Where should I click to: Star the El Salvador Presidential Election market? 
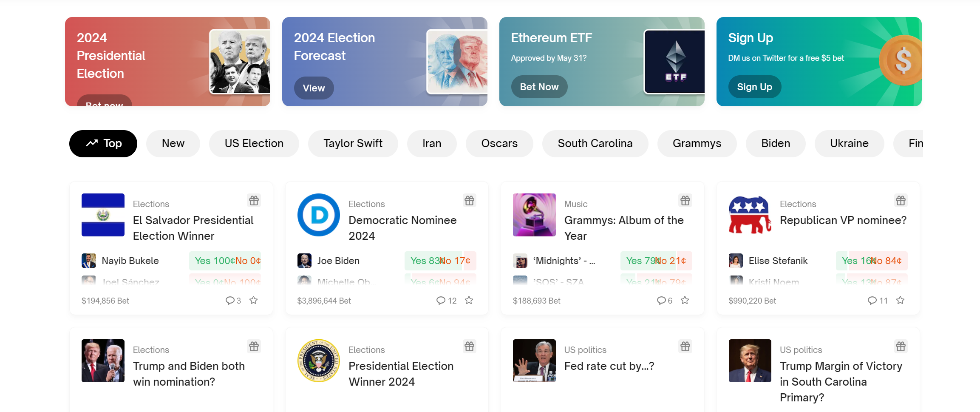click(x=254, y=300)
